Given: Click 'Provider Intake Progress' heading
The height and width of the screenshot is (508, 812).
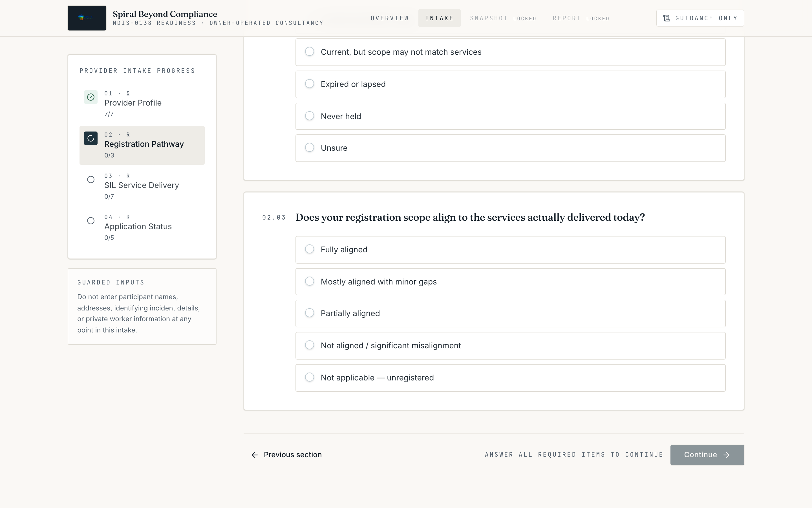Looking at the screenshot, I should [137, 71].
